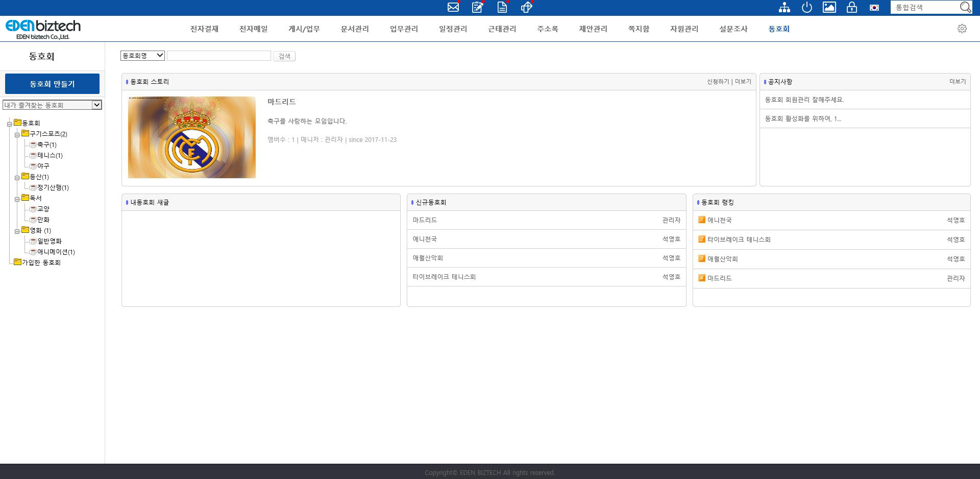The image size is (980, 479).
Task: Open the picture gallery icon
Action: point(829,7)
